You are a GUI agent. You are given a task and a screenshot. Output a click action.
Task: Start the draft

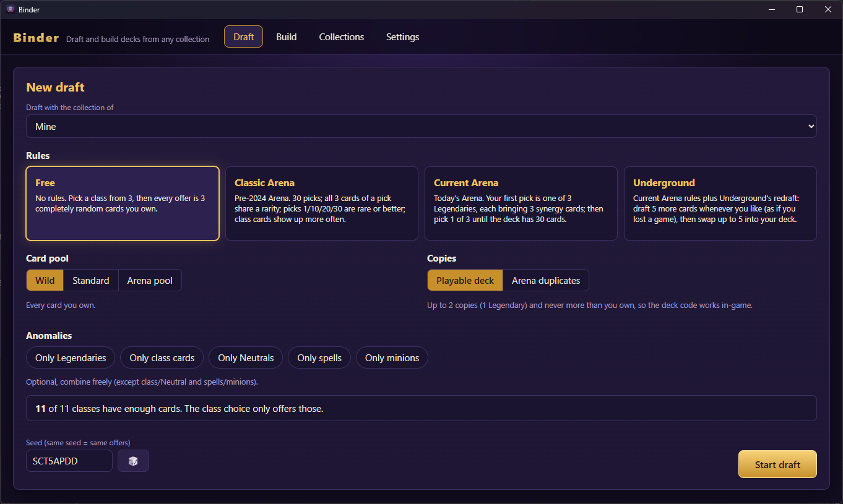777,464
